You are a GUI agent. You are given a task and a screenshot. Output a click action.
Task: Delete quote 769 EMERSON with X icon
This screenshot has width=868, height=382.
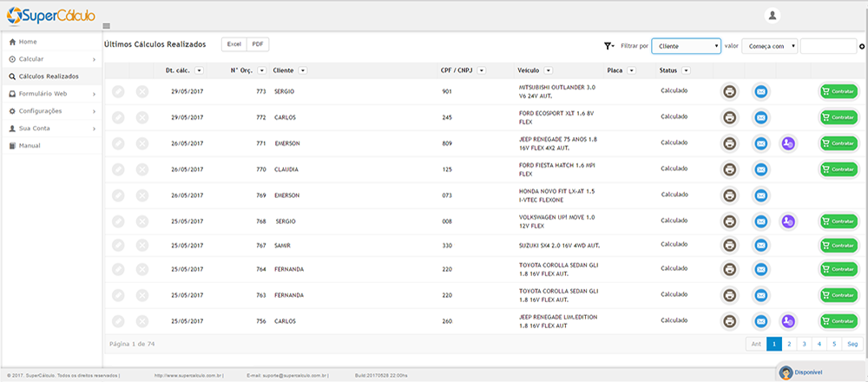pyautogui.click(x=142, y=195)
